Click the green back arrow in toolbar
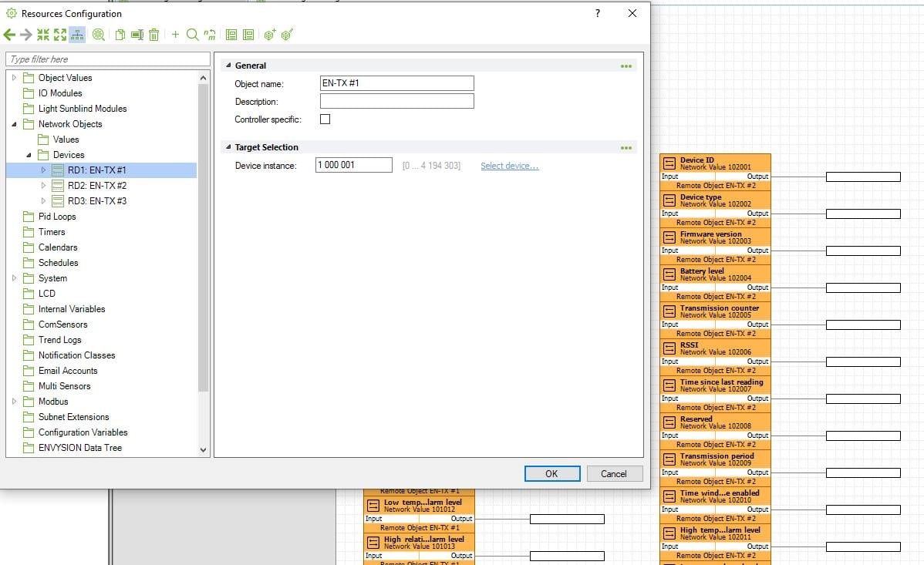 pos(9,35)
